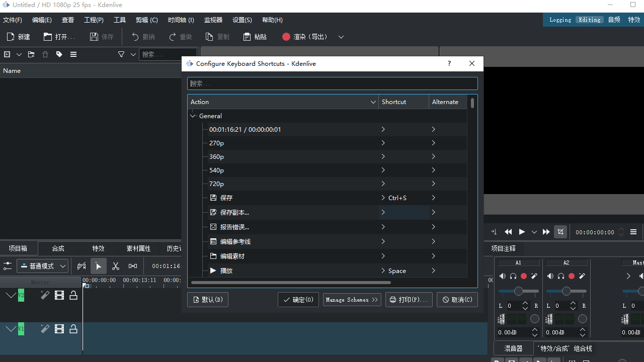Click the crop zone icon in monitor toolbar

pos(560,232)
